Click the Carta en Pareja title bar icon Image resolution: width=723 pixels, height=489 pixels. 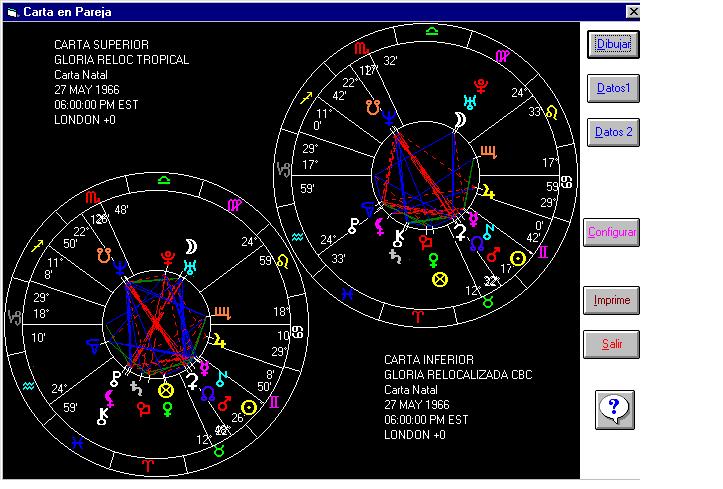[x=12, y=12]
